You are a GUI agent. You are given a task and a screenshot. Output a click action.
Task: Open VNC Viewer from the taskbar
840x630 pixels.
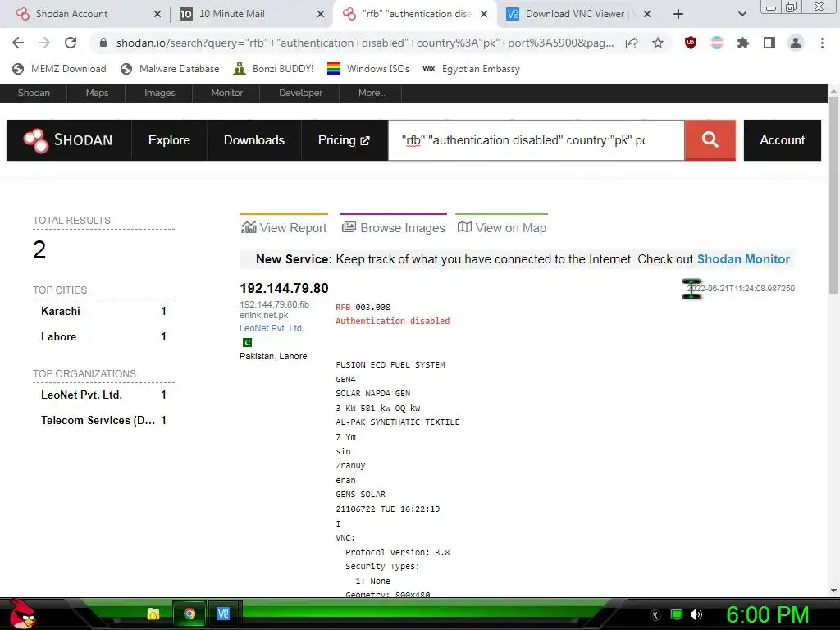[223, 614]
